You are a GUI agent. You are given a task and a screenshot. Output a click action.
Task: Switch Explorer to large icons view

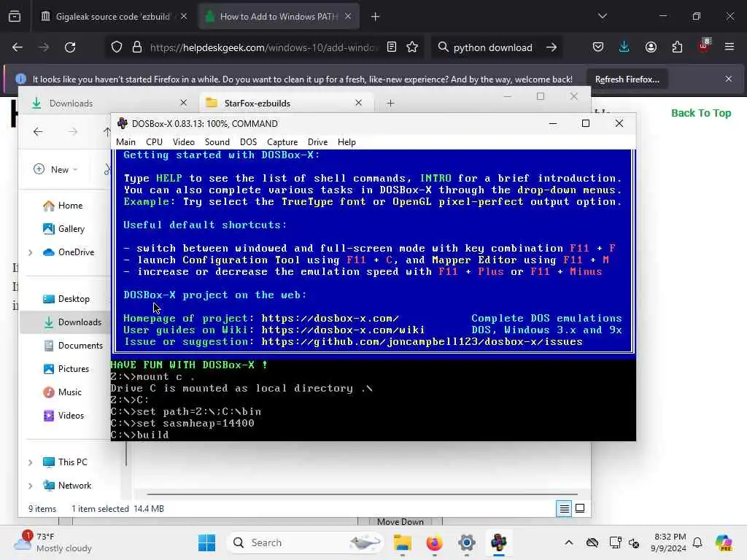[x=580, y=508]
